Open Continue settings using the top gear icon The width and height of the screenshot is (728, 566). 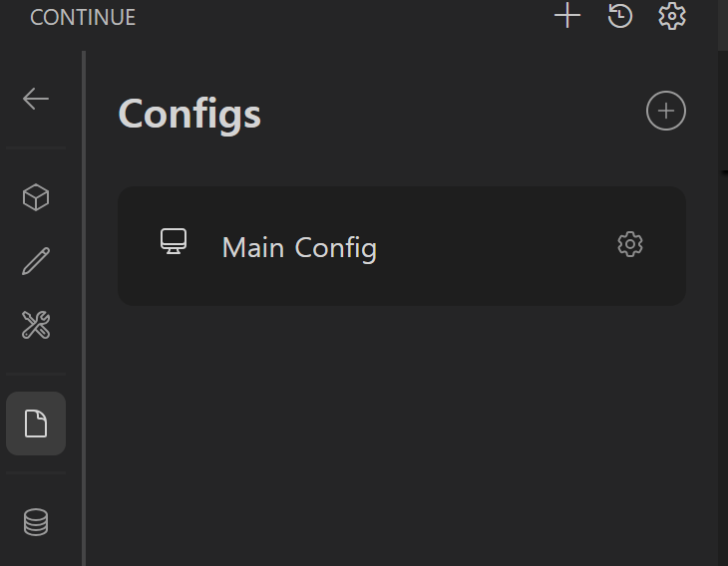[x=672, y=16]
